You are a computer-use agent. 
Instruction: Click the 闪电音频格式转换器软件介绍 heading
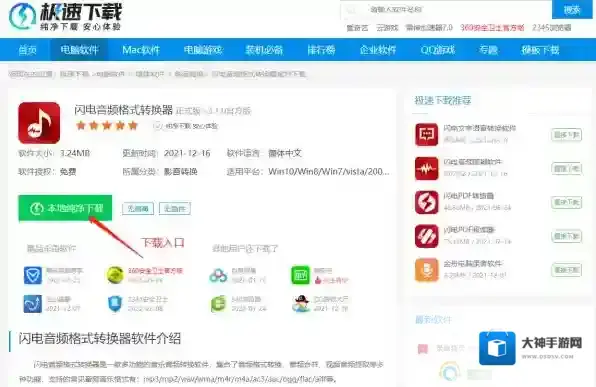click(100, 338)
